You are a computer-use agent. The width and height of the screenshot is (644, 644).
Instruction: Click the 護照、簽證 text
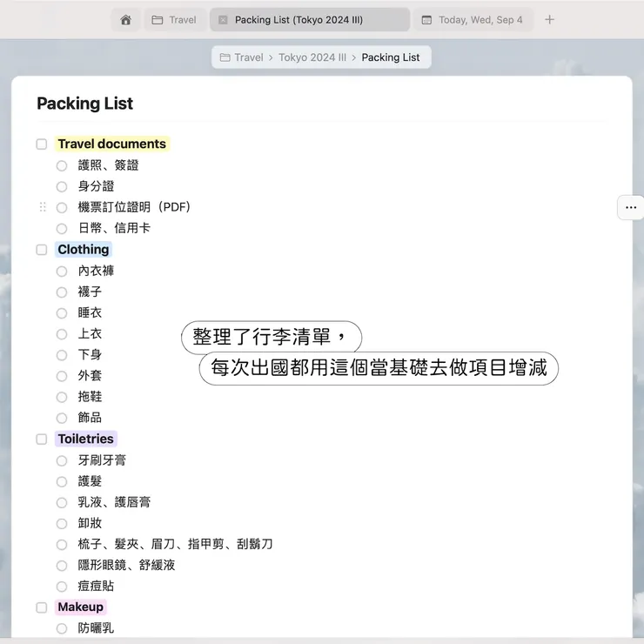[109, 165]
